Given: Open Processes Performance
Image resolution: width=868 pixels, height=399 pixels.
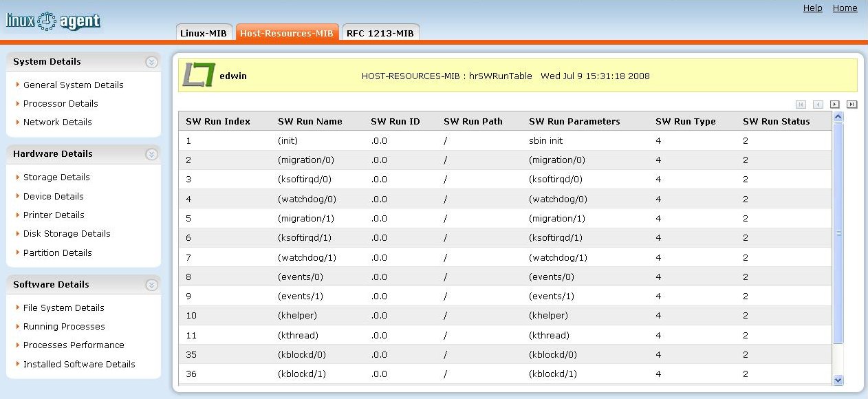Looking at the screenshot, I should pyautogui.click(x=74, y=345).
